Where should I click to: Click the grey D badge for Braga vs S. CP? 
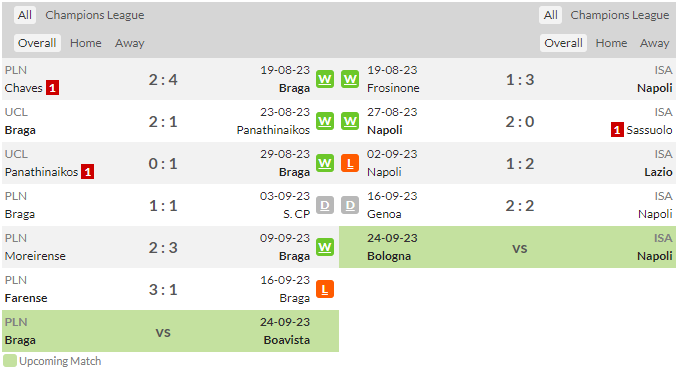[x=325, y=205]
